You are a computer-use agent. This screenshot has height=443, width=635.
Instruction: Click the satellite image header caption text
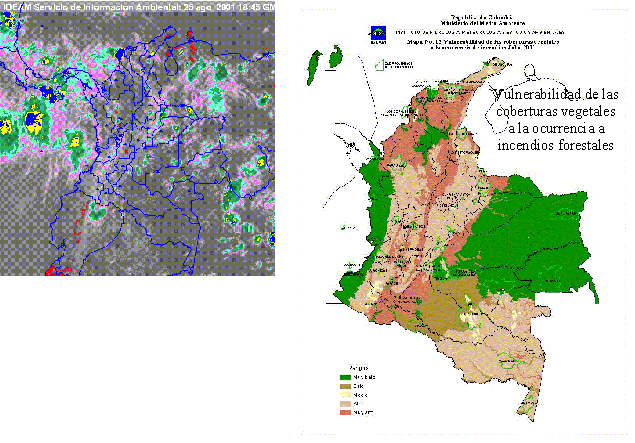click(x=138, y=5)
